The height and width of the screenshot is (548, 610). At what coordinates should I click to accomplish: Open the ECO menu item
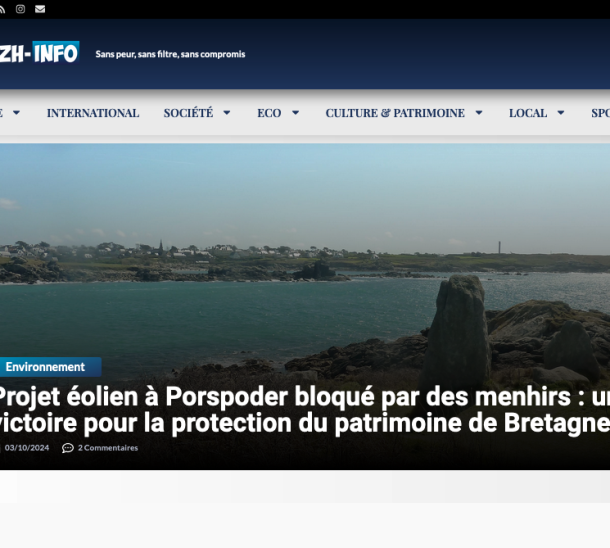269,113
